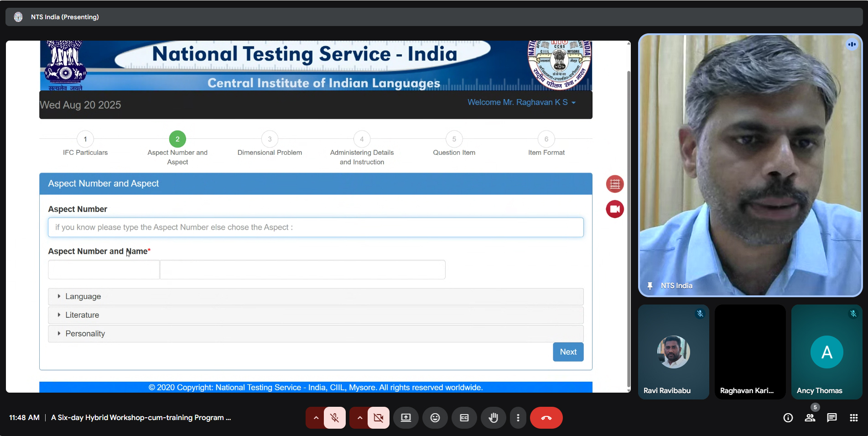The height and width of the screenshot is (436, 868).
Task: Click the red video camera icon
Action: (615, 209)
